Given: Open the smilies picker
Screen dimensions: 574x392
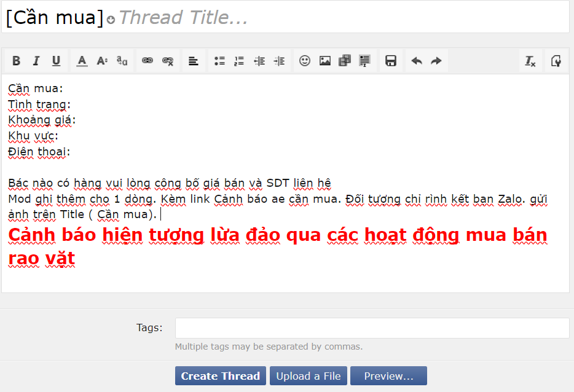Looking at the screenshot, I should click(x=305, y=61).
